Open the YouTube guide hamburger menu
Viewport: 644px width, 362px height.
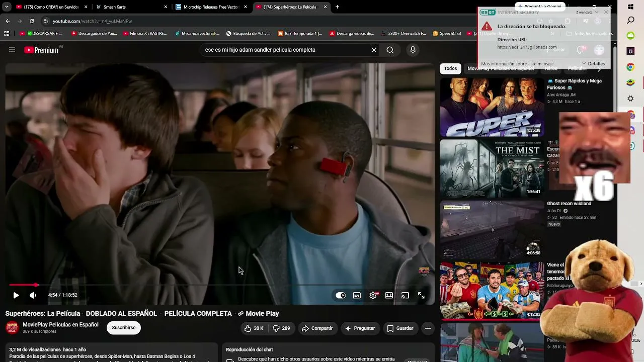pyautogui.click(x=12, y=50)
